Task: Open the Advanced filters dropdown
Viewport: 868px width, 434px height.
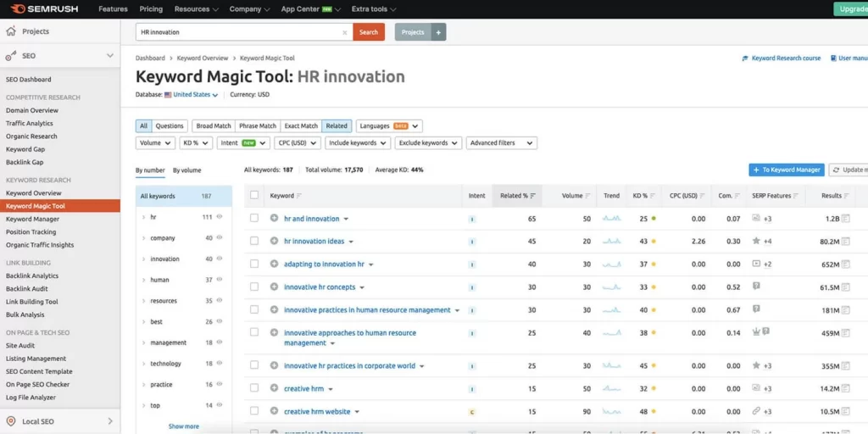Action: tap(502, 142)
